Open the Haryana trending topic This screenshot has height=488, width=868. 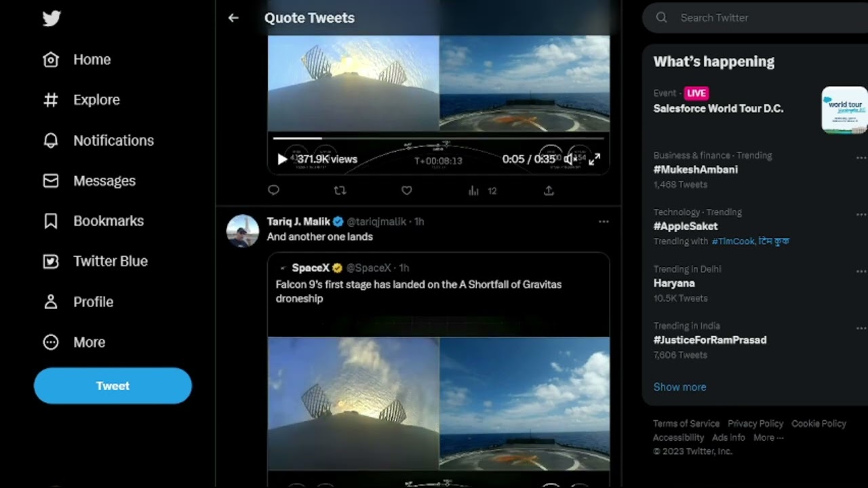[674, 283]
